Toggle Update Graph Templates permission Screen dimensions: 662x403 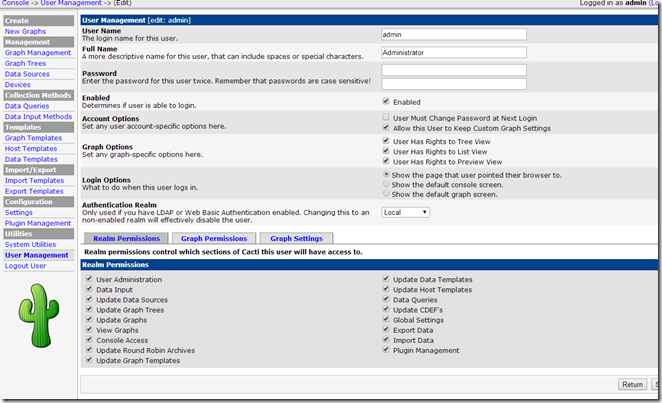tap(89, 360)
